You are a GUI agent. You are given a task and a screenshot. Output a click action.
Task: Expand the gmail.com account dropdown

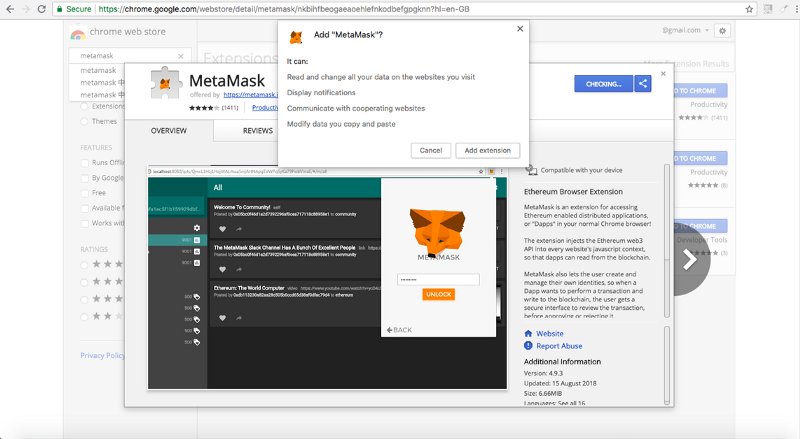click(686, 31)
